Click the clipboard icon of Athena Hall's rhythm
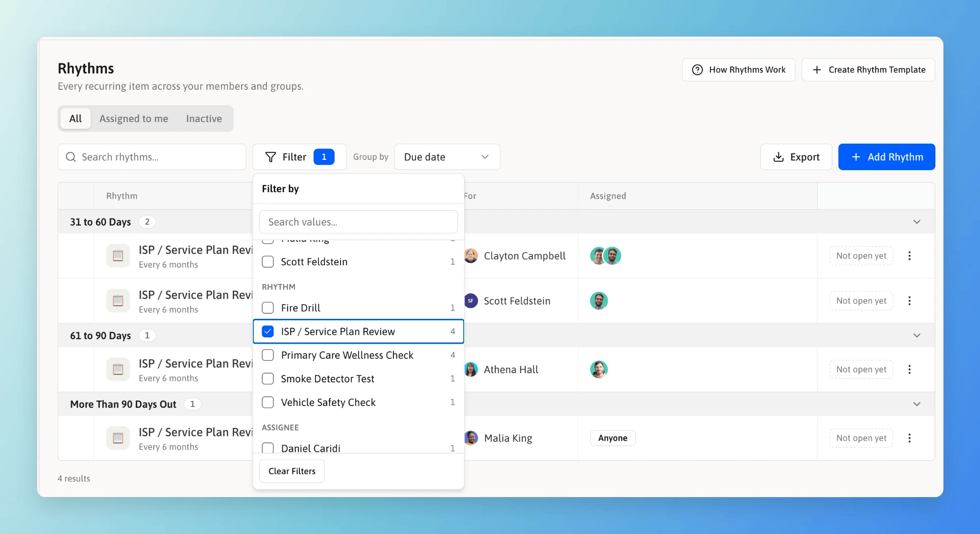980x534 pixels. tap(118, 369)
